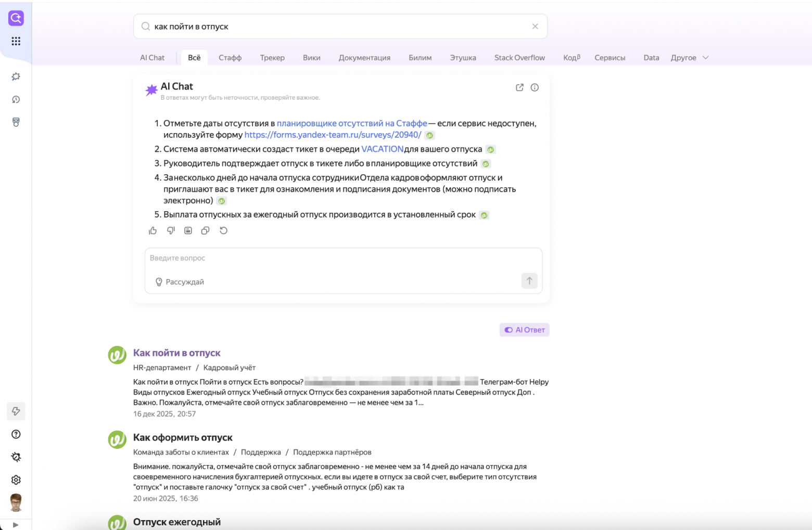Open the "Этушка" tab
Viewport: 812px width, 530px height.
pyautogui.click(x=463, y=58)
